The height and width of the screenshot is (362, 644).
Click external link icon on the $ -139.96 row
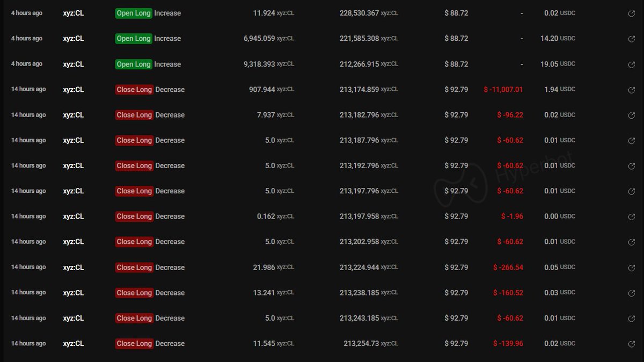[x=632, y=344]
